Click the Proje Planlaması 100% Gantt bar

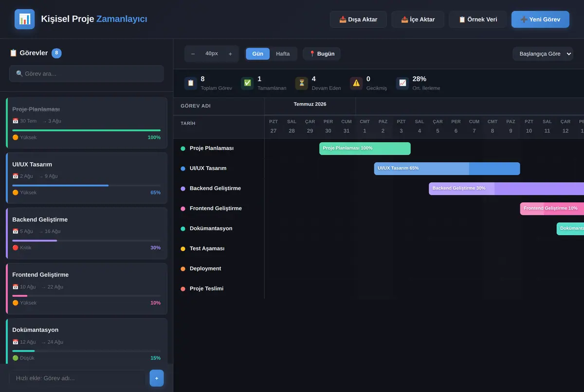coord(365,148)
